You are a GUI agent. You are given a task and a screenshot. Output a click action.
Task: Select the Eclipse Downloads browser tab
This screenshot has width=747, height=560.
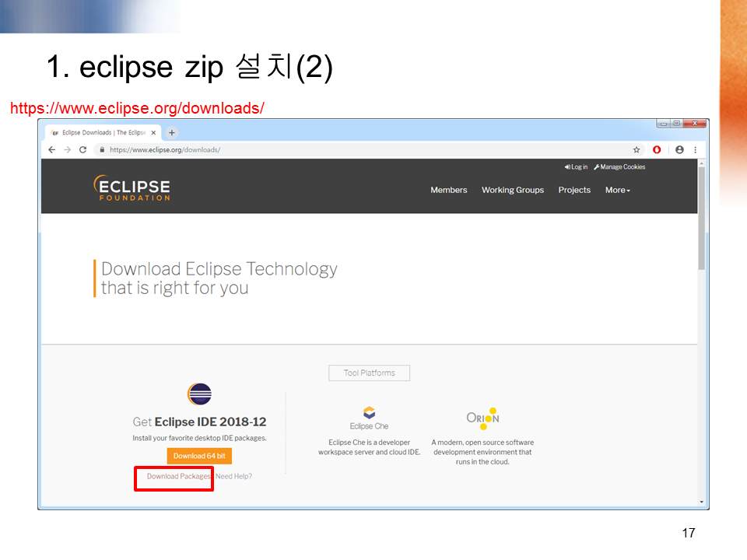coord(103,132)
